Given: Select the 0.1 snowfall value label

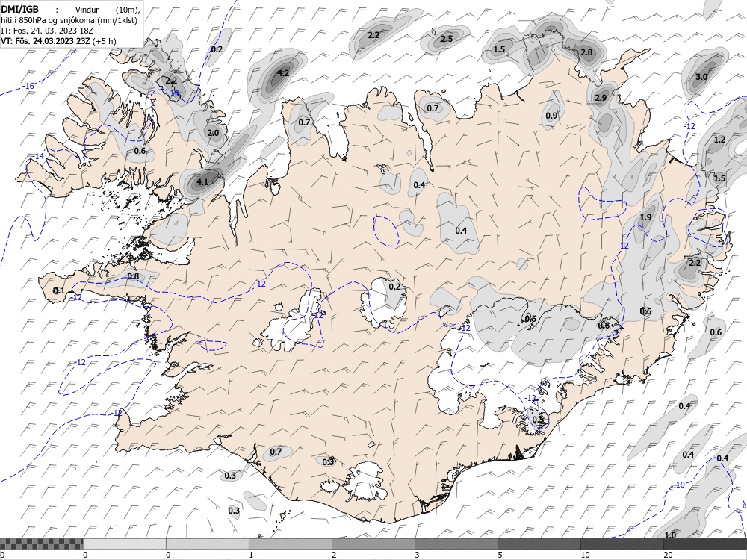Looking at the screenshot, I should [58, 290].
